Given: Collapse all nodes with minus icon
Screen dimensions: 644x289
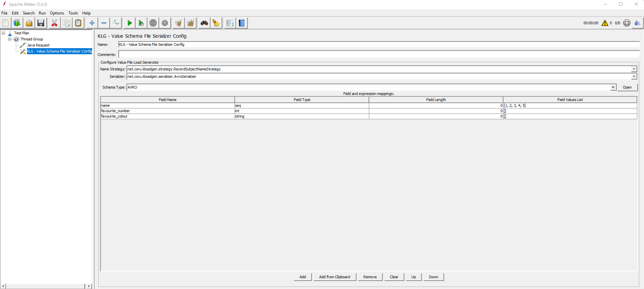Looking at the screenshot, I should click(104, 23).
